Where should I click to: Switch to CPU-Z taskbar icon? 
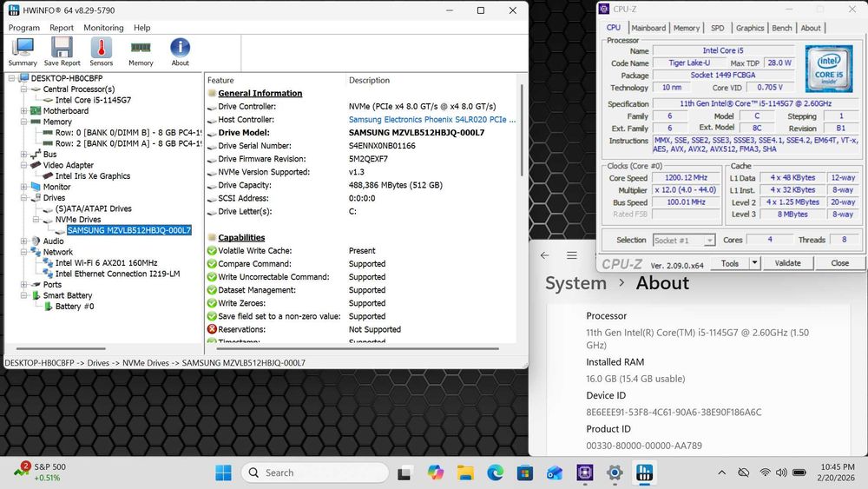point(584,473)
